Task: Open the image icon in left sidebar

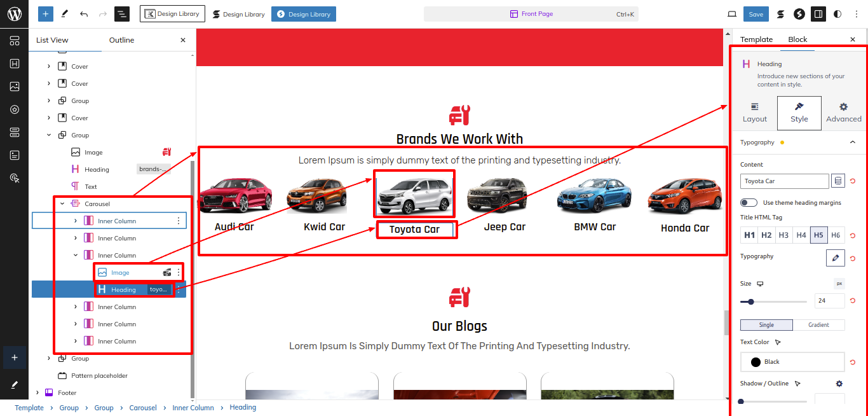Action: point(14,87)
